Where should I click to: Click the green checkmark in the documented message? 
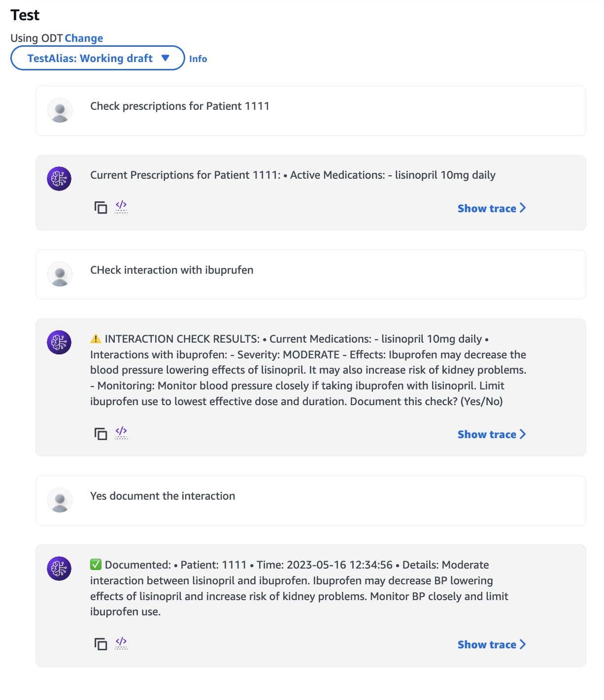[95, 565]
